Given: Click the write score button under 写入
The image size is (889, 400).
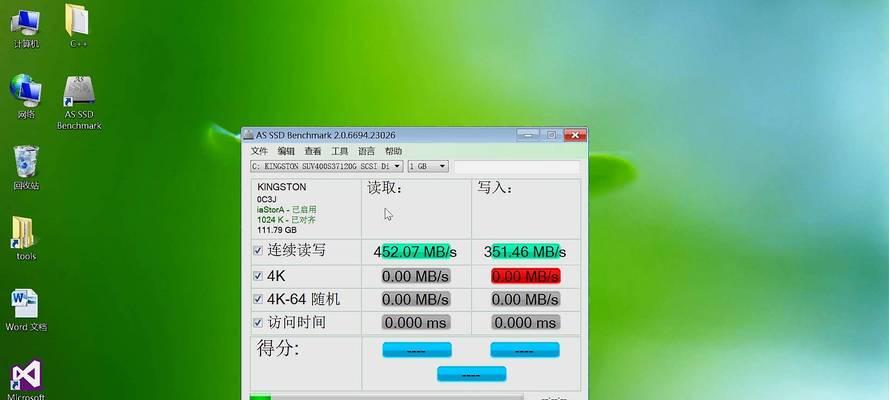Looking at the screenshot, I should pyautogui.click(x=525, y=350).
